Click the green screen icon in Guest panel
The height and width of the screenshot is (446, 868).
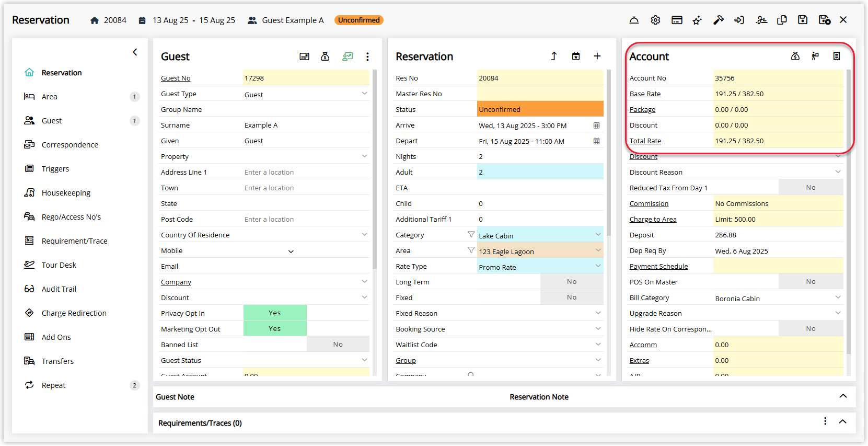pos(348,56)
